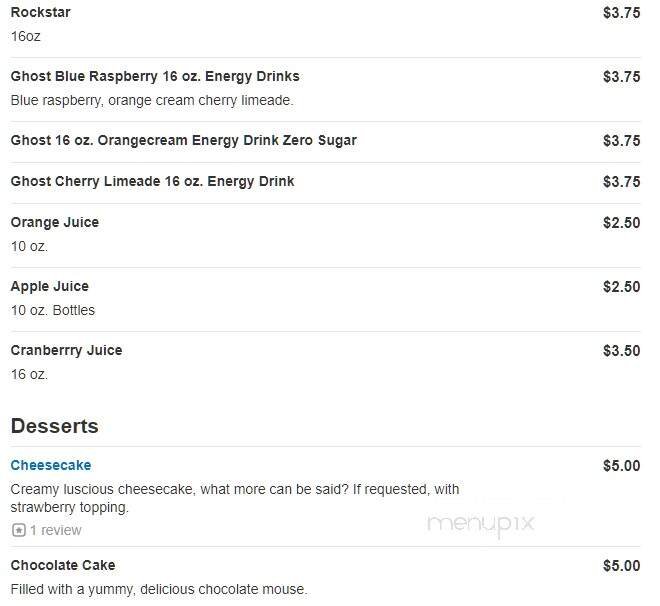This screenshot has height=606, width=660.
Task: Click the Orange Juice $2.50 price
Action: 621,222
